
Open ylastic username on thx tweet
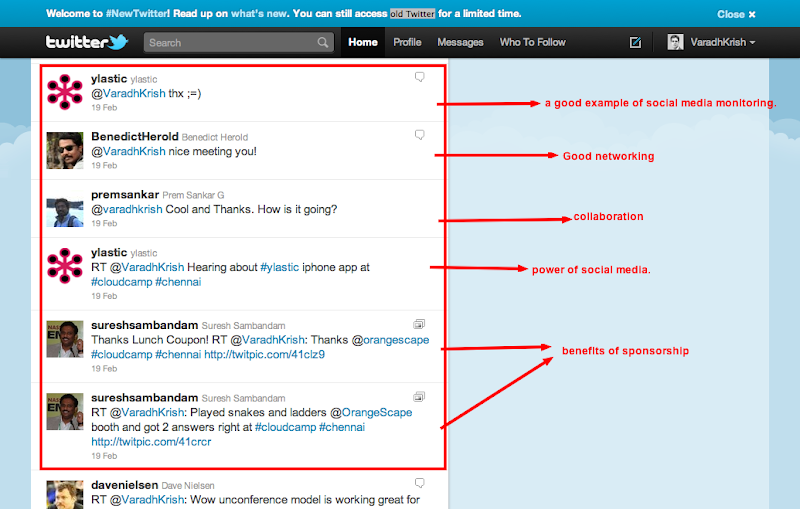tap(109, 79)
